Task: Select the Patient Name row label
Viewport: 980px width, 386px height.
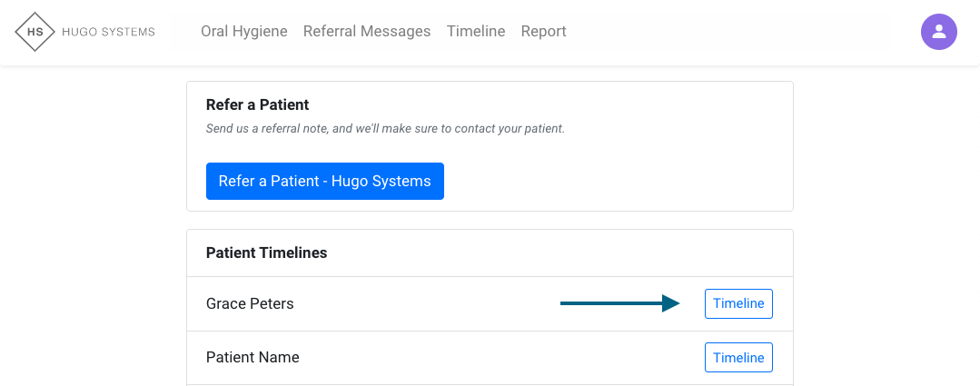Action: pos(252,358)
